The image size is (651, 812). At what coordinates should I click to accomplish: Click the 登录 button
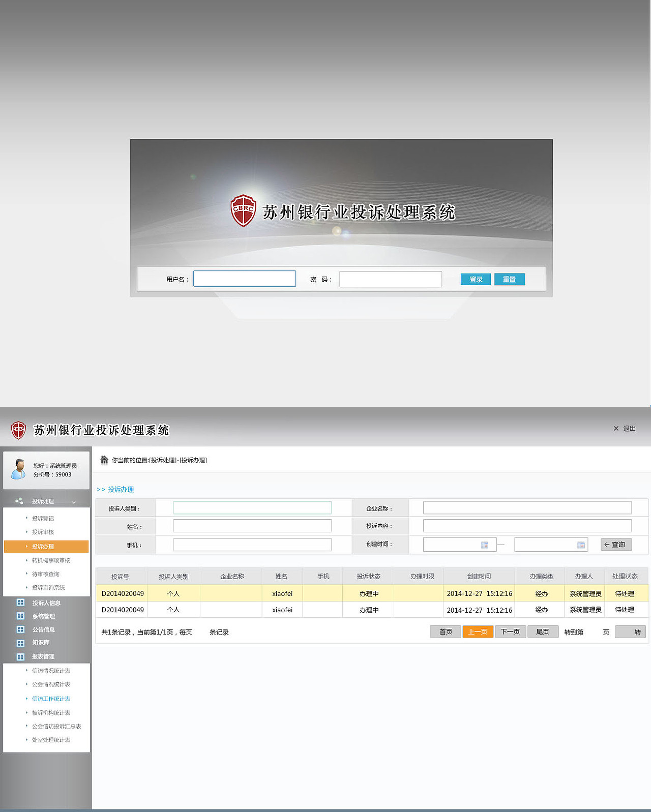click(476, 279)
